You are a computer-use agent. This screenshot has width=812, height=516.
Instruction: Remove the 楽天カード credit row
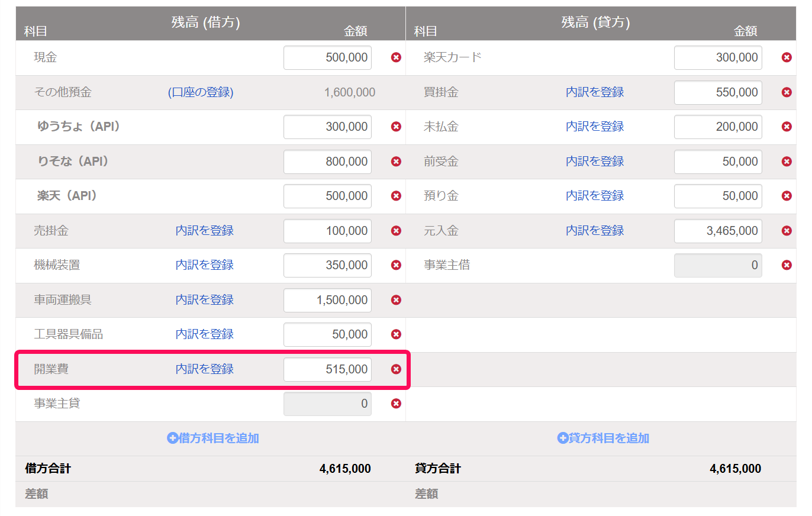[x=787, y=57]
